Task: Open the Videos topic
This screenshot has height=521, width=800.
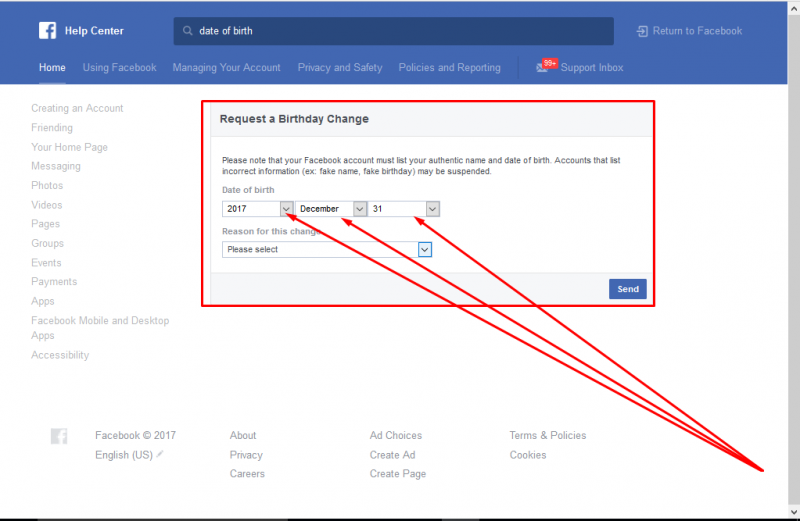Action: pyautogui.click(x=46, y=205)
